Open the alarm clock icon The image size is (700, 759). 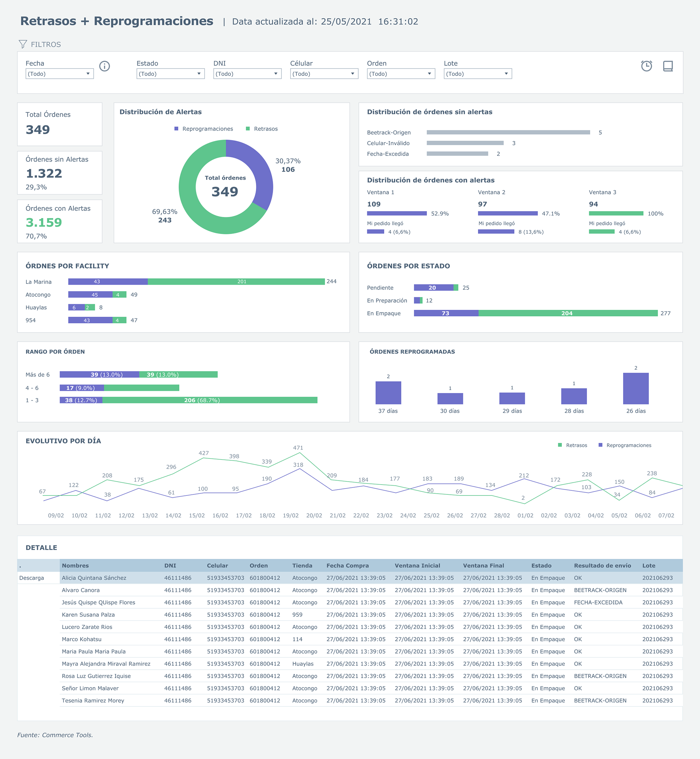point(646,66)
